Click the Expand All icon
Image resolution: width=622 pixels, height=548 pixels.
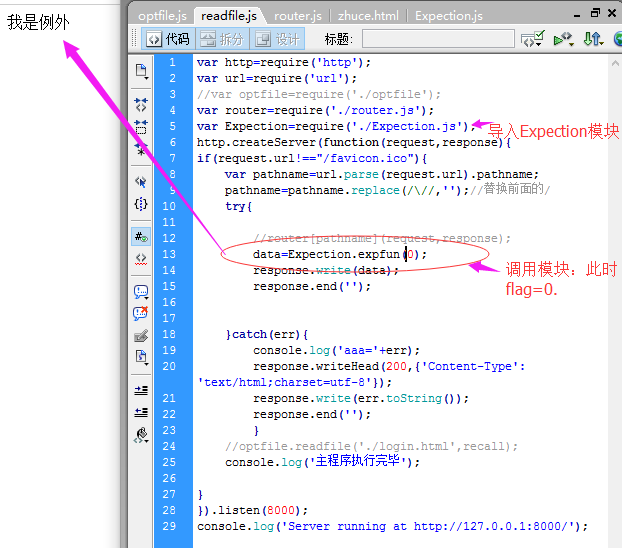click(141, 149)
